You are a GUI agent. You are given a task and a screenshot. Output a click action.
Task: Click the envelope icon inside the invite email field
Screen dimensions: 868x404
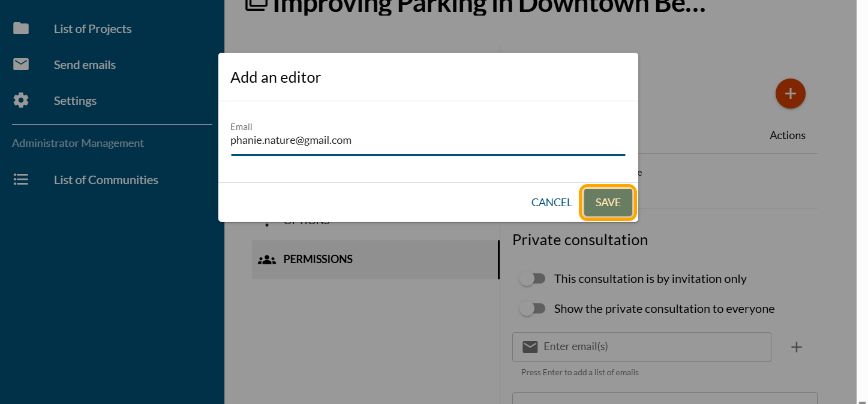coord(530,347)
